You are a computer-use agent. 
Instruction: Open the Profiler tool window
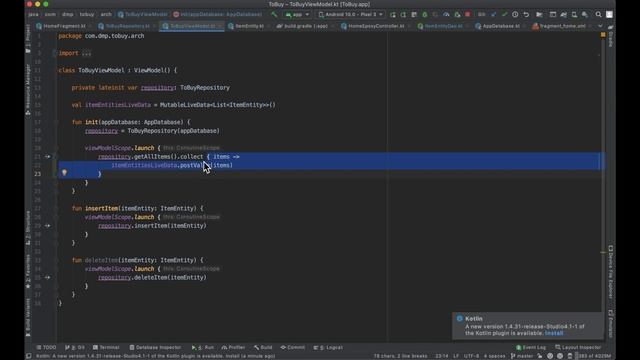pos(233,347)
